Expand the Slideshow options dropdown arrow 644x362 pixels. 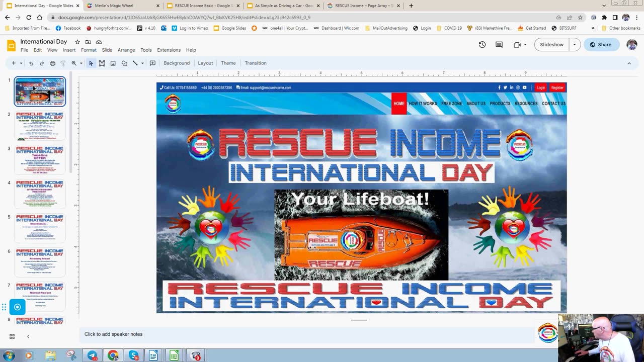[575, 45]
